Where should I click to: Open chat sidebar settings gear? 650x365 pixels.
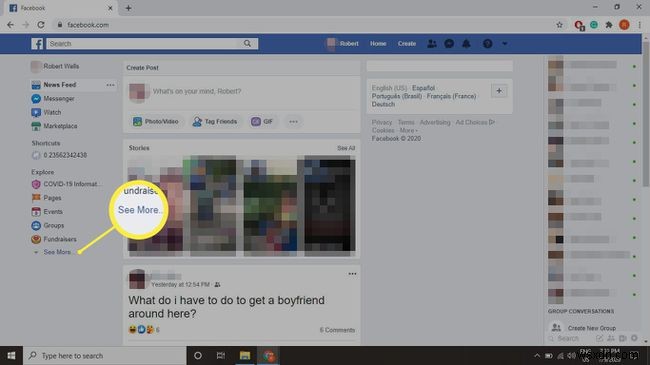point(634,338)
